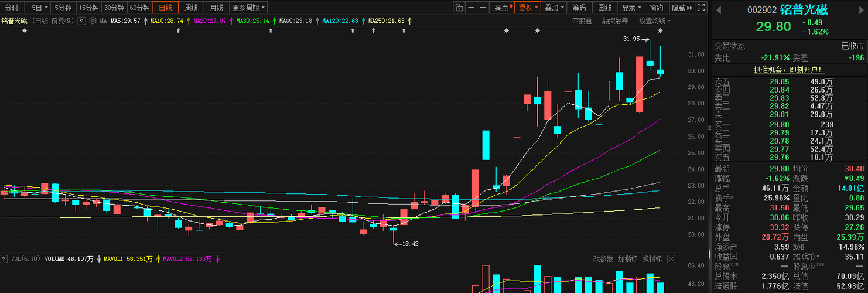Expand 更多周期 dropdown

coord(248,8)
